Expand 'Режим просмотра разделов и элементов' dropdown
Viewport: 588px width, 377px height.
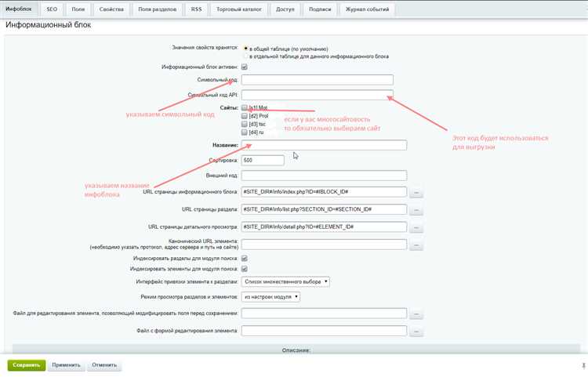[x=270, y=297]
